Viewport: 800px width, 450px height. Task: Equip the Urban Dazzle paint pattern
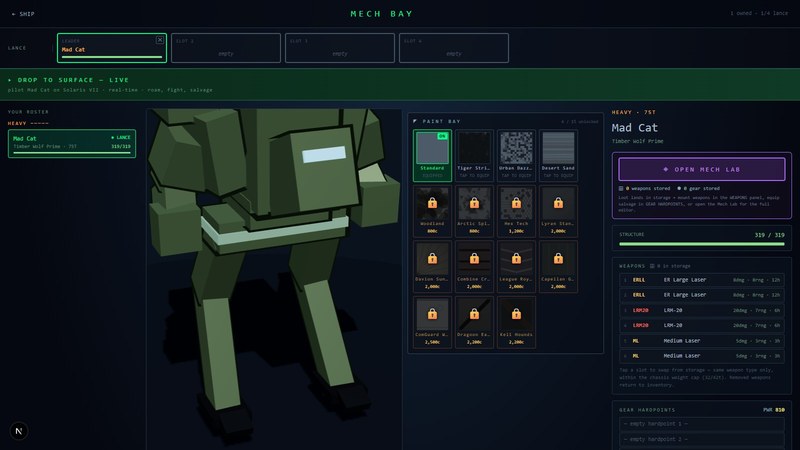[516, 155]
